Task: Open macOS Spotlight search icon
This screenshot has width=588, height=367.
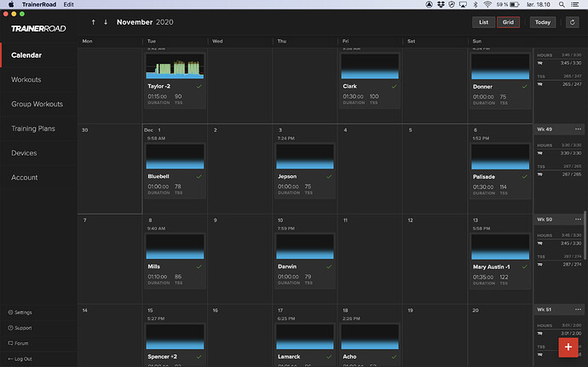Action: [x=562, y=4]
